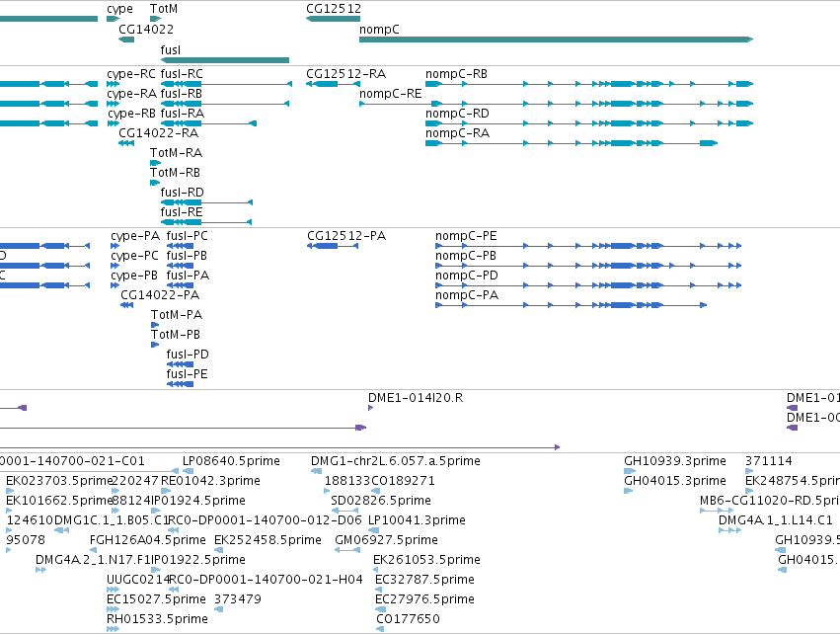Click protein nompC-PB label
Screen dimensions: 840x634
tap(466, 256)
